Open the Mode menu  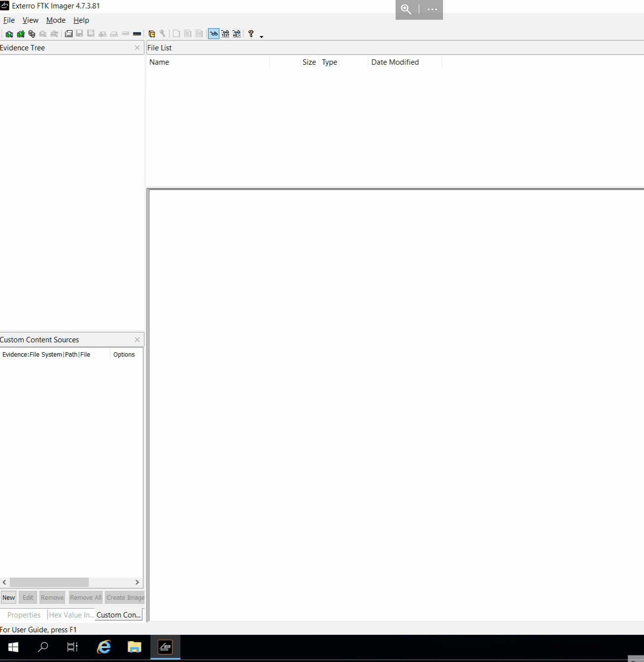pyautogui.click(x=56, y=20)
